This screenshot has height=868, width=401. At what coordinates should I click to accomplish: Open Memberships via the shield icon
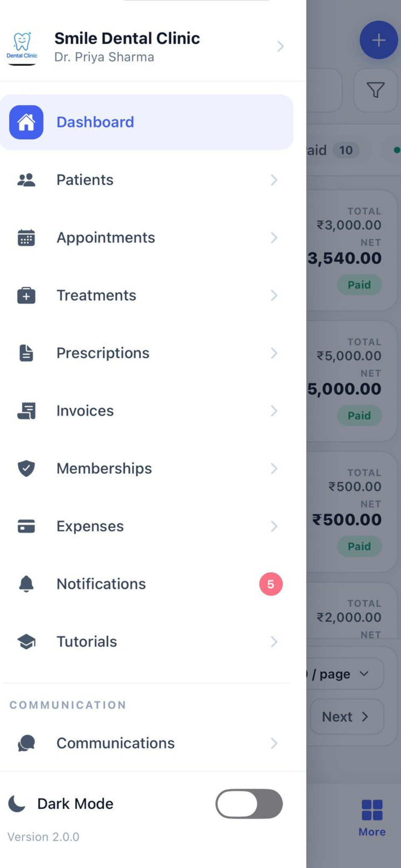click(26, 468)
